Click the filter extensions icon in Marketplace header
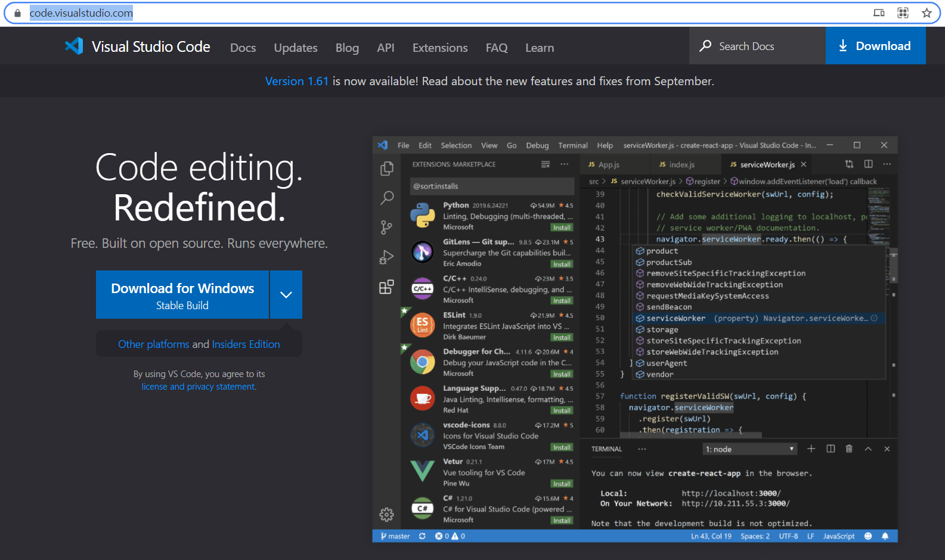 coord(546,164)
